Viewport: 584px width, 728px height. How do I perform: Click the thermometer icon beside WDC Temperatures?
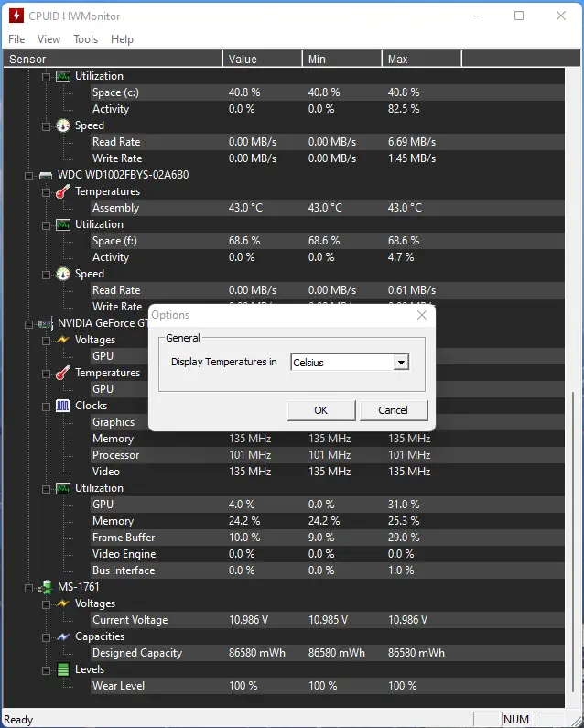pyautogui.click(x=62, y=191)
